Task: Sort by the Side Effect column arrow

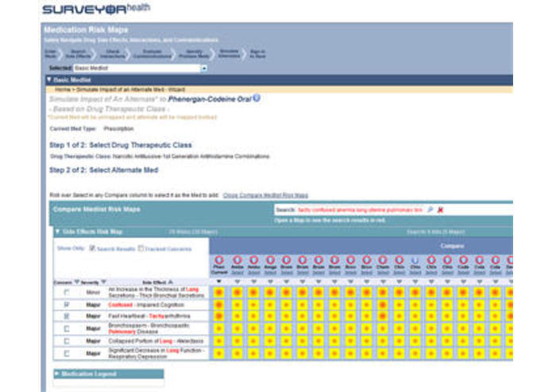Action: coord(171,282)
